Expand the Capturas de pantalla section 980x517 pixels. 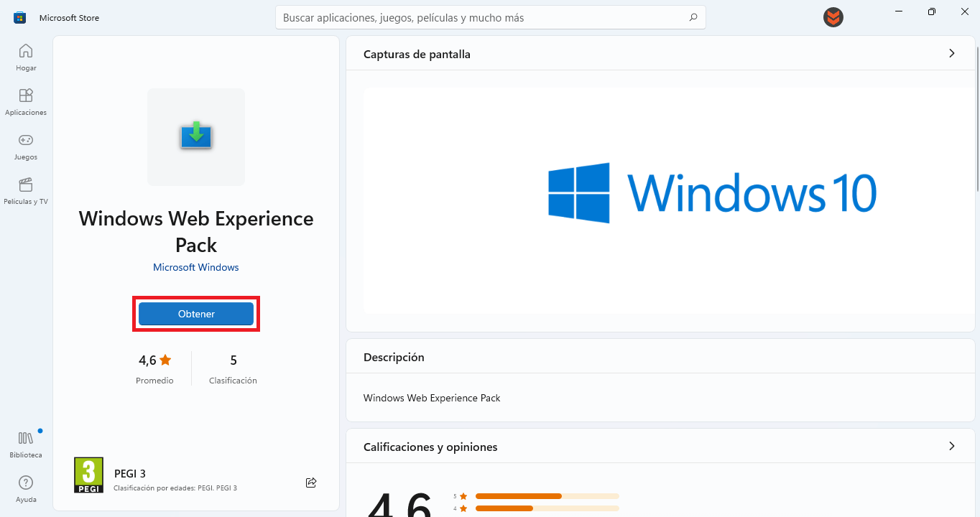point(952,53)
